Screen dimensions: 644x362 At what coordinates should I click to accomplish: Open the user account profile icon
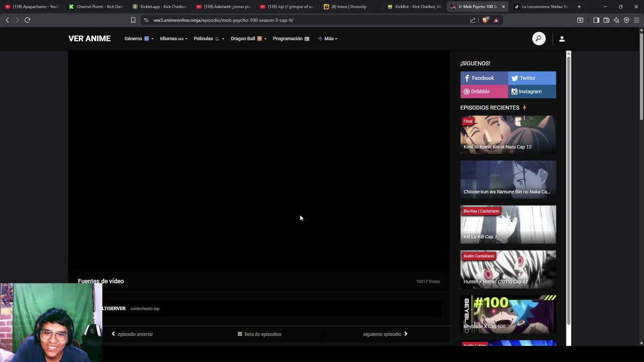coord(562,39)
